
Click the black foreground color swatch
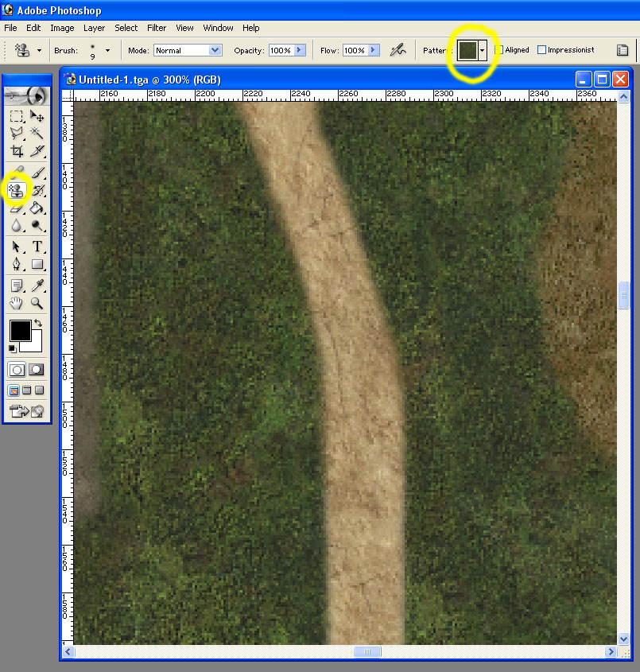[x=20, y=330]
